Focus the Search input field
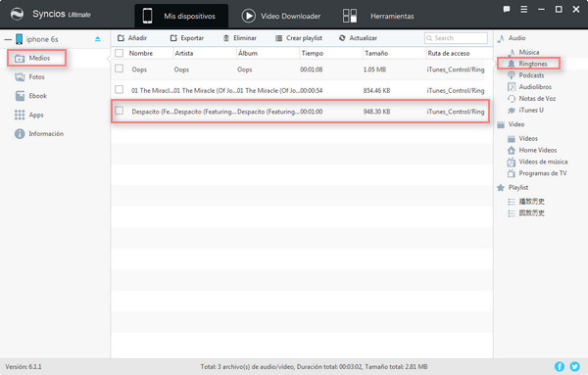 456,38
